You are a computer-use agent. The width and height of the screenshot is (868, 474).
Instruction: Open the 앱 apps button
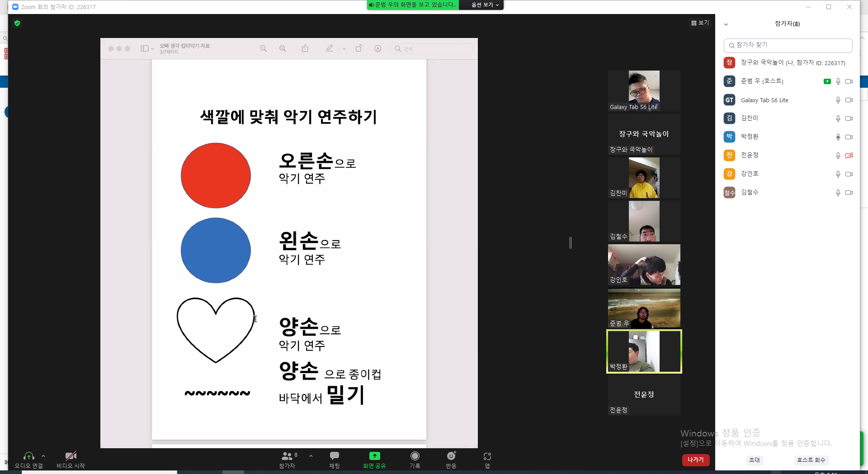pyautogui.click(x=487, y=460)
